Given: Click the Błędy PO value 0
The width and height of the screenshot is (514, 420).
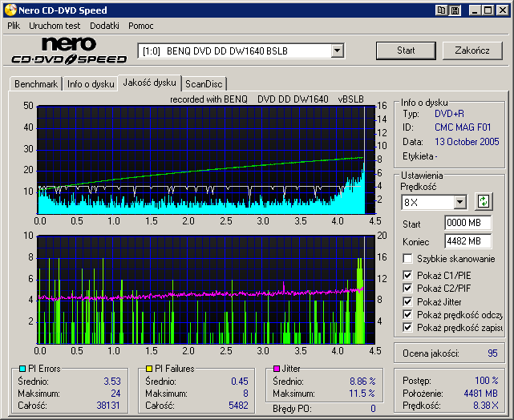Looking at the screenshot, I should 373,409.
